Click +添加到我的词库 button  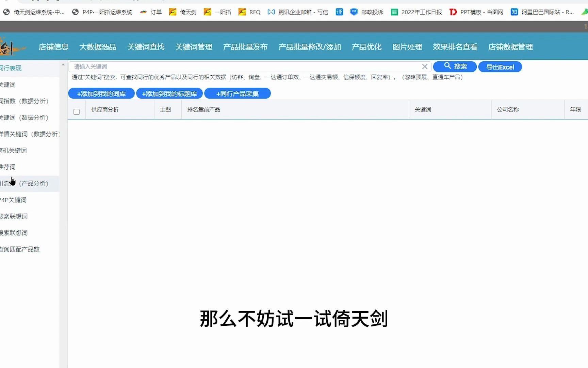point(101,93)
